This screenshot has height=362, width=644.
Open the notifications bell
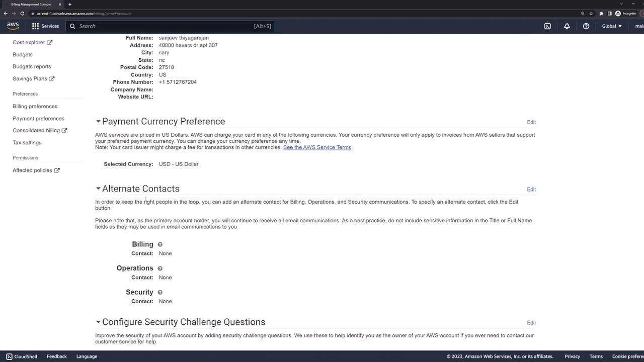567,26
